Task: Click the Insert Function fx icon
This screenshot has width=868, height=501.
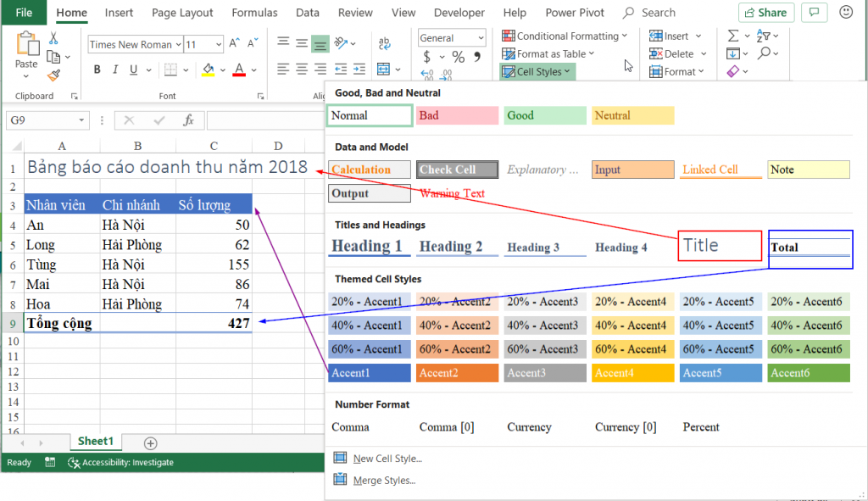Action: [x=188, y=120]
